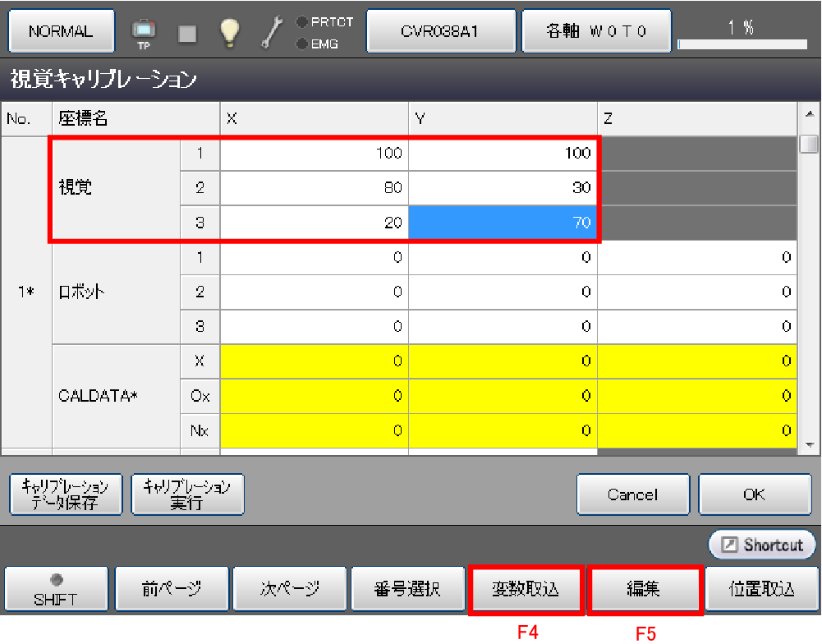Click the EMG indicator lamp
The image size is (822, 644).
[302, 44]
